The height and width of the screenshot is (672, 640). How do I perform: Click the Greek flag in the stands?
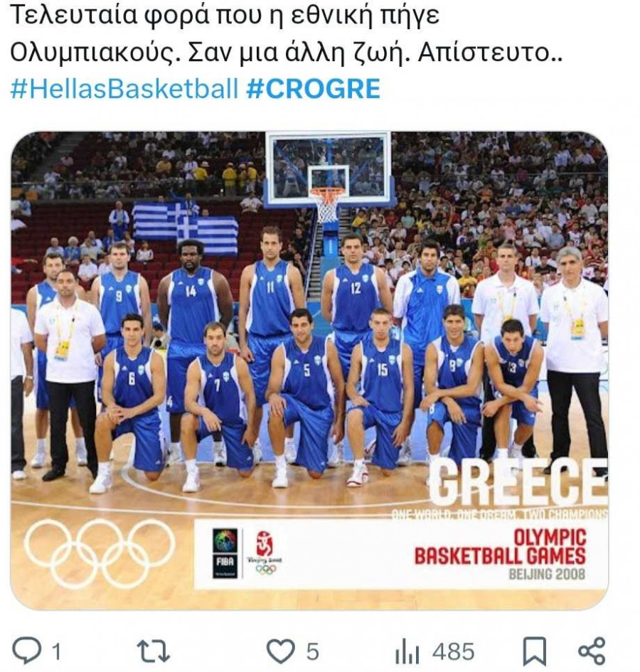[185, 227]
